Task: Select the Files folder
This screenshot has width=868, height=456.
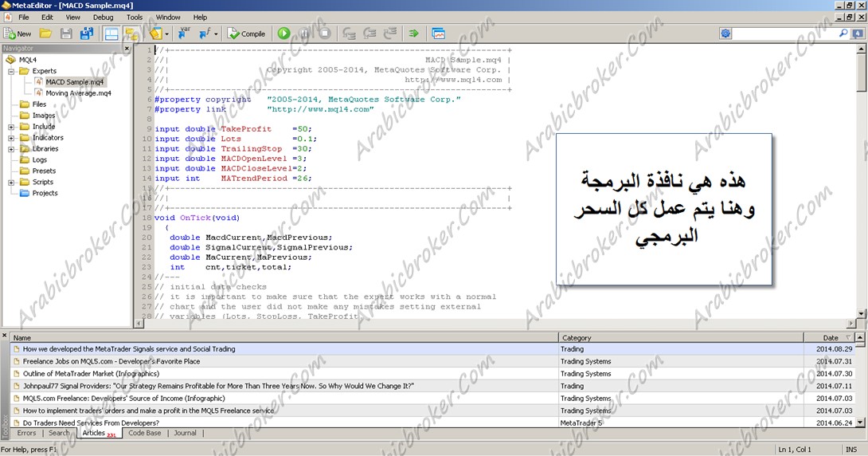Action: 39,104
